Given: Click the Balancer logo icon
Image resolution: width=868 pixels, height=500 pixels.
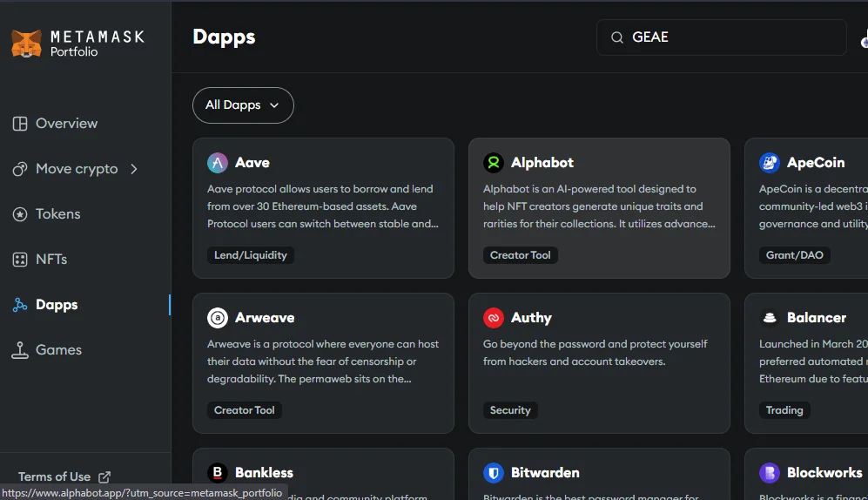Looking at the screenshot, I should (770, 318).
